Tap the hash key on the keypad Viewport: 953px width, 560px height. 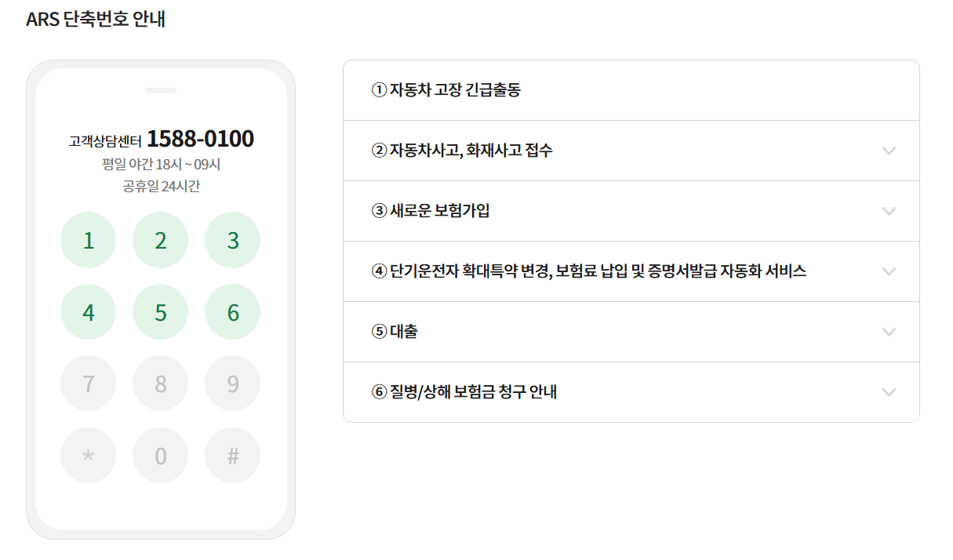point(232,456)
